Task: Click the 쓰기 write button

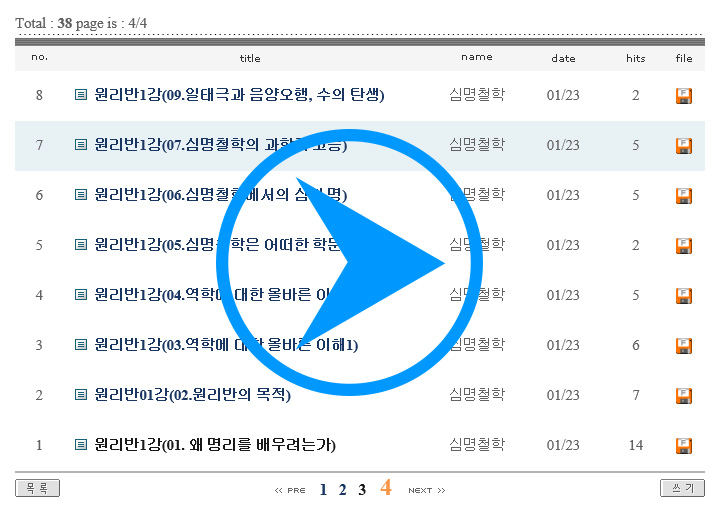Action: (x=683, y=488)
